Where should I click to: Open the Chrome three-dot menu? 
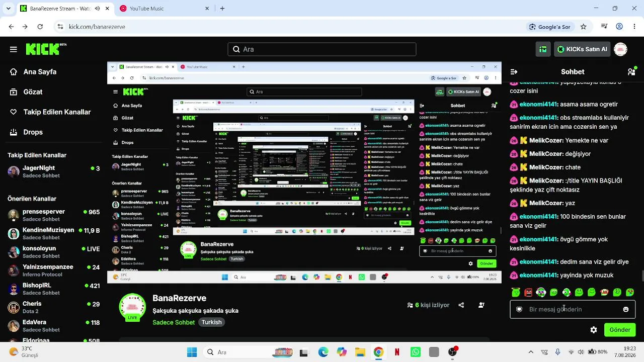pyautogui.click(x=634, y=27)
